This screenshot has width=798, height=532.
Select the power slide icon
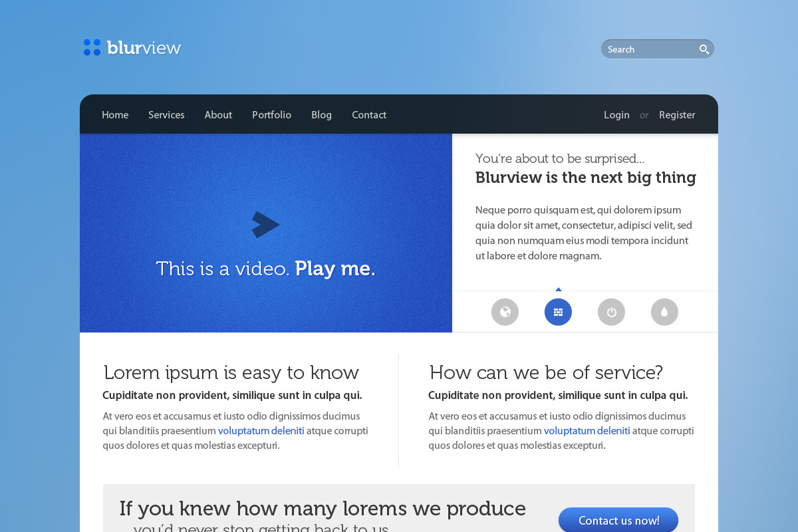pyautogui.click(x=611, y=312)
